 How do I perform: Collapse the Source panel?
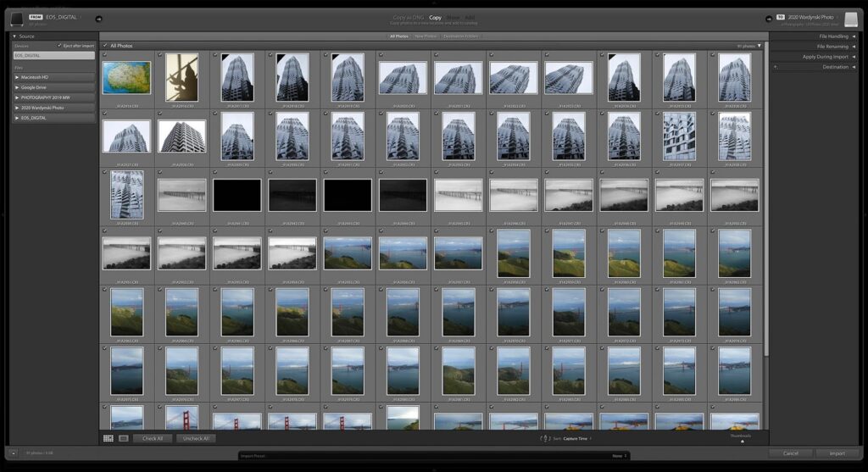click(14, 36)
